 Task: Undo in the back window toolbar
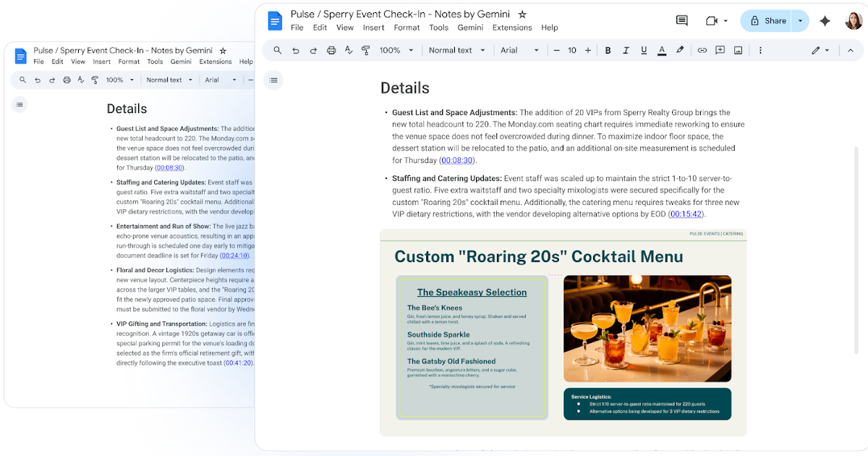tap(38, 80)
